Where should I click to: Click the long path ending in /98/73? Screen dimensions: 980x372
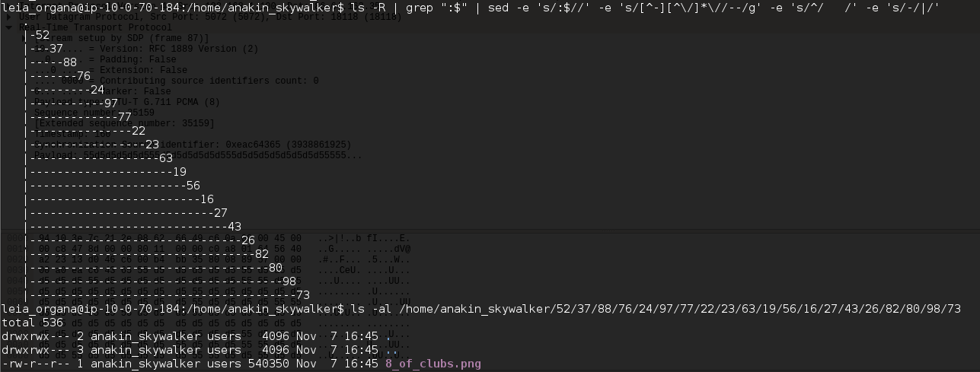[680, 309]
